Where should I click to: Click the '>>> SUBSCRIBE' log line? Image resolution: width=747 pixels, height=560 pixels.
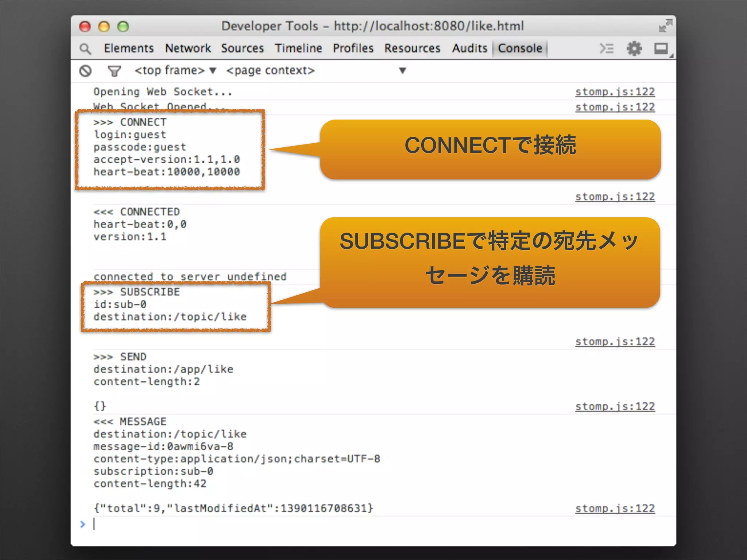(136, 292)
